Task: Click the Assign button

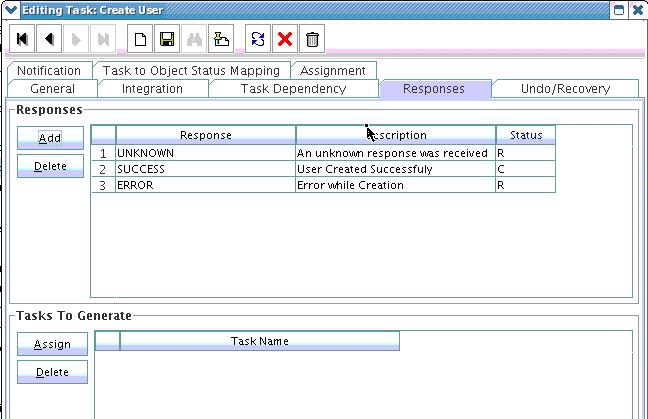Action: pyautogui.click(x=52, y=344)
